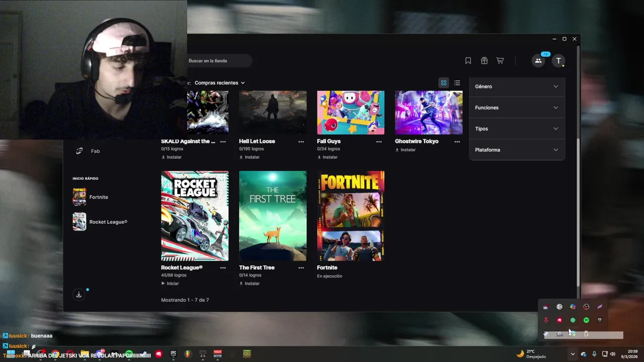The width and height of the screenshot is (644, 362).
Task: Open the downloads icon in sidebar
Action: click(79, 295)
